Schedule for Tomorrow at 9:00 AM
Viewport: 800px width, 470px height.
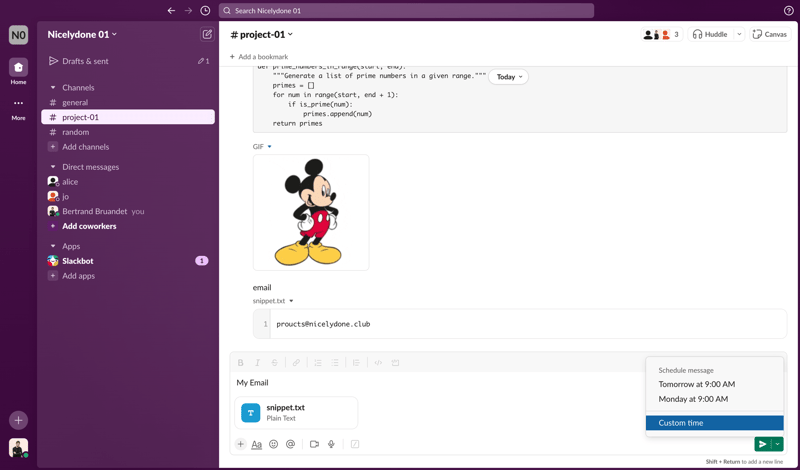714,384
